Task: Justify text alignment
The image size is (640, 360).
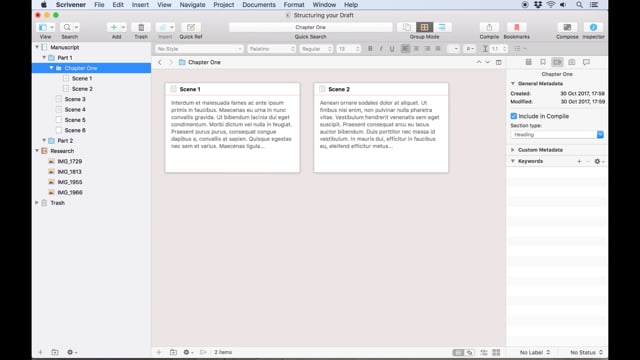Action: click(438, 49)
